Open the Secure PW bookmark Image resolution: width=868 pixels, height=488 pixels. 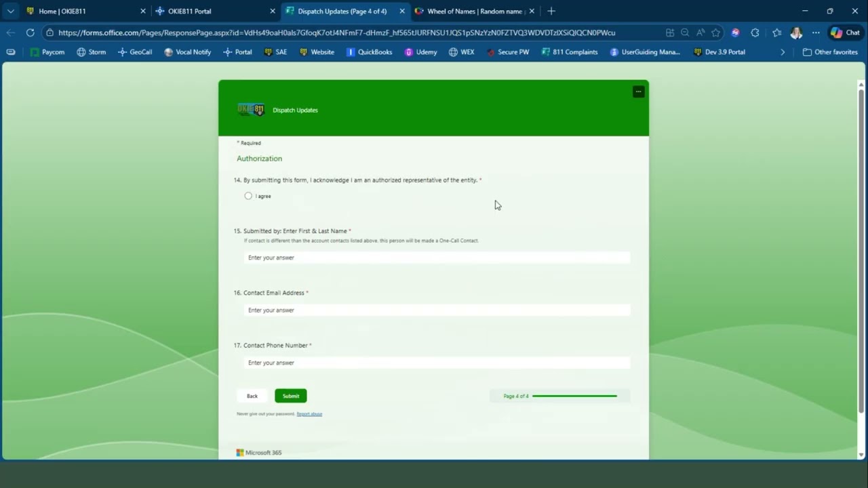point(508,52)
